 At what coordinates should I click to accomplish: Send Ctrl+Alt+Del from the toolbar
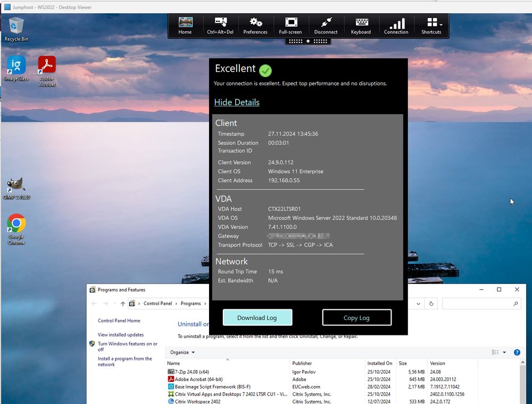pos(220,26)
